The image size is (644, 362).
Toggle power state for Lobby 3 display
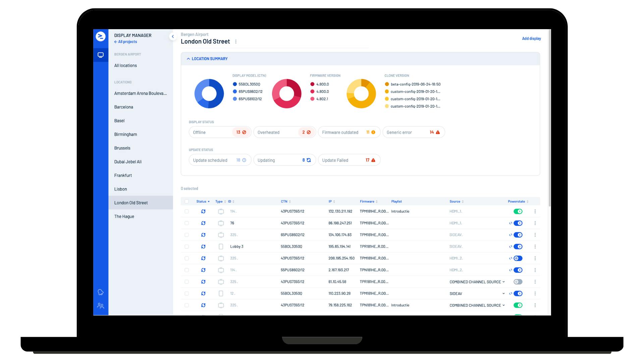coord(519,246)
